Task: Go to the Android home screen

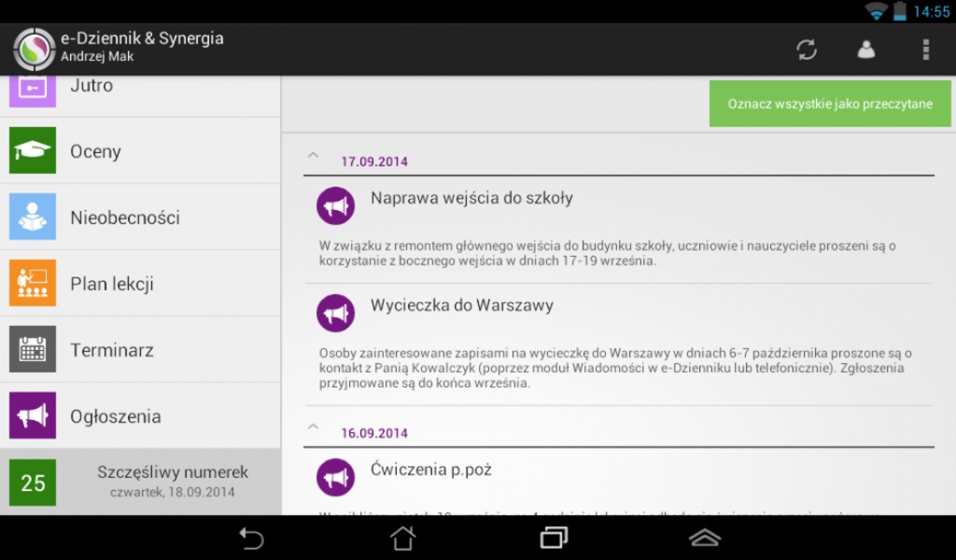Action: 402,538
